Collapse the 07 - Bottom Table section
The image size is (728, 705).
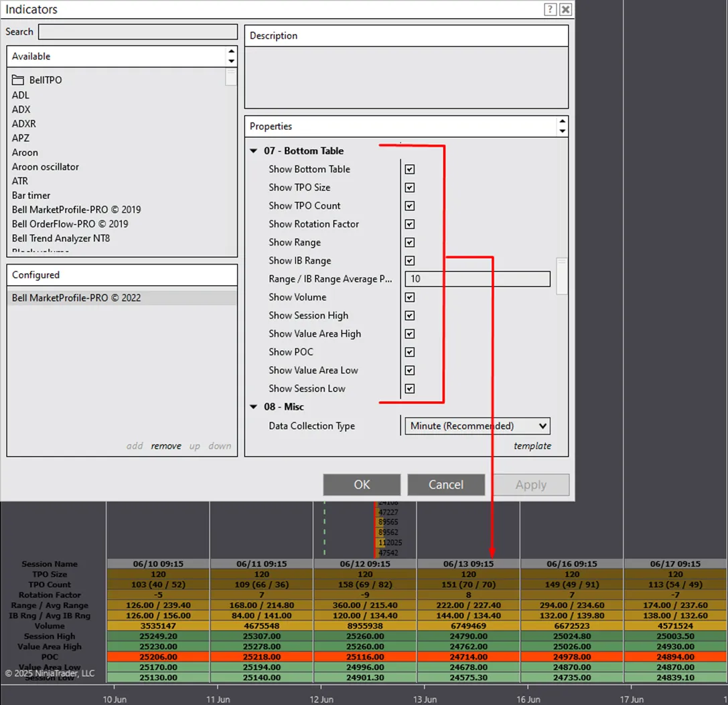click(x=254, y=151)
